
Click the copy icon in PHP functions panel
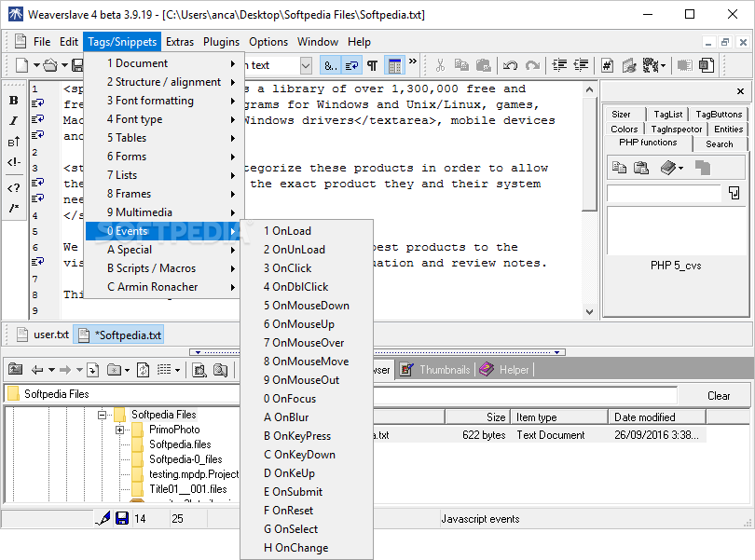pyautogui.click(x=619, y=168)
